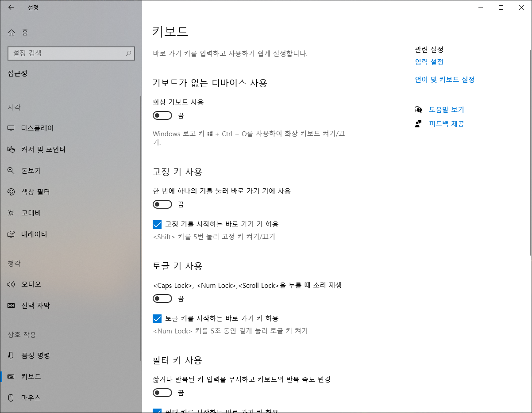The height and width of the screenshot is (413, 532).
Task: Enable the 필터 키 사용 toggle switch
Action: click(162, 393)
